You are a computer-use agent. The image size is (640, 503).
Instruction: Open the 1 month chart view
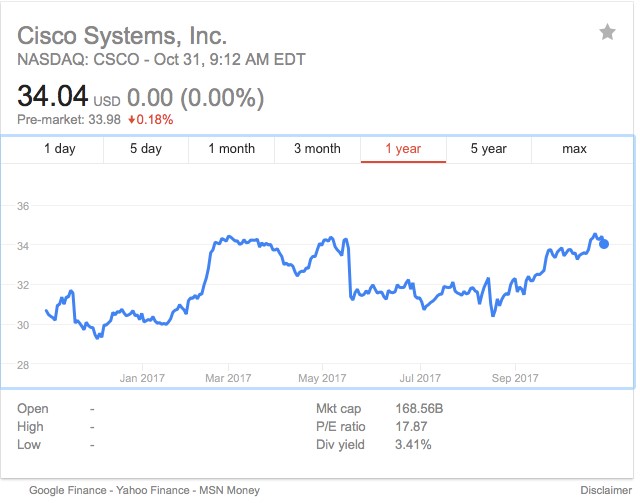click(231, 149)
